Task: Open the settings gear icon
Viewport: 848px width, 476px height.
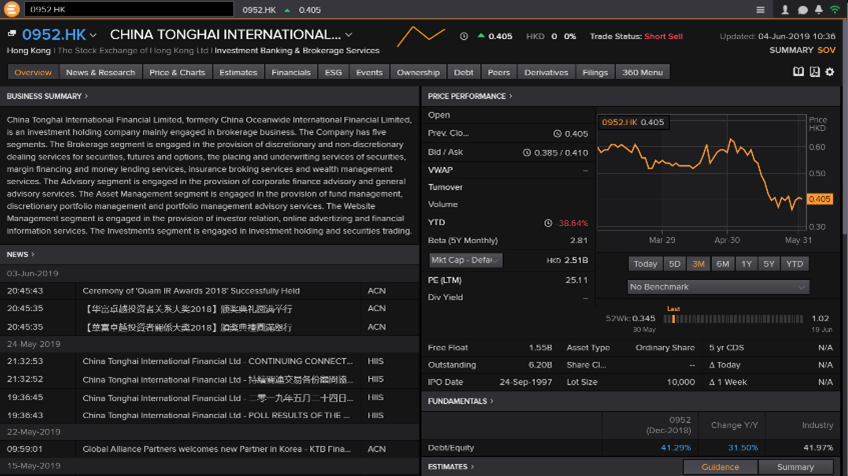Action: tap(830, 72)
